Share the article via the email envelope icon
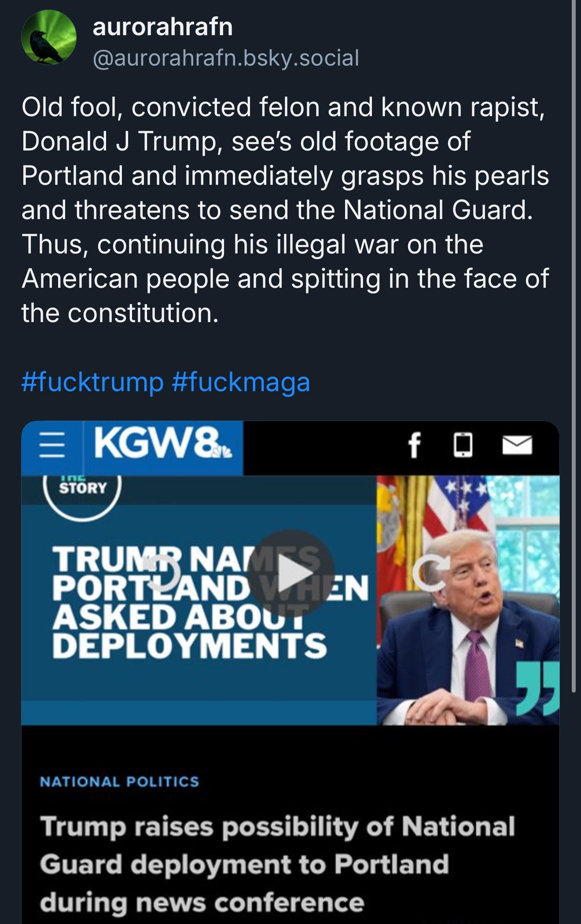This screenshot has width=581, height=924. (518, 445)
